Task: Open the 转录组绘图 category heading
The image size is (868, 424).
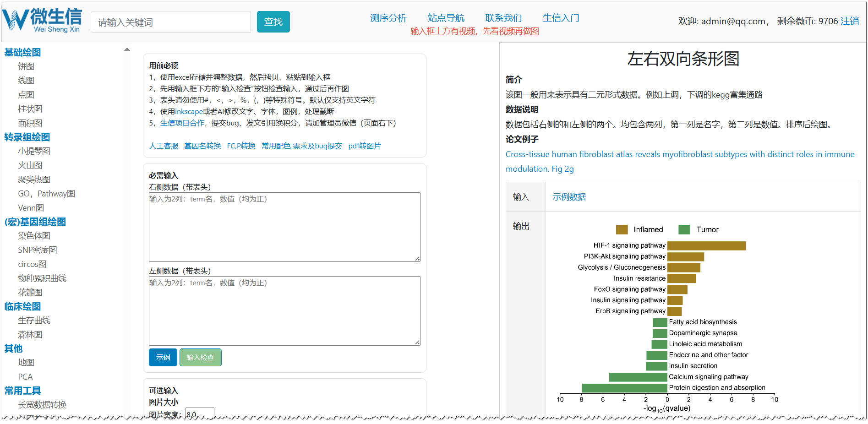Action: click(x=27, y=137)
